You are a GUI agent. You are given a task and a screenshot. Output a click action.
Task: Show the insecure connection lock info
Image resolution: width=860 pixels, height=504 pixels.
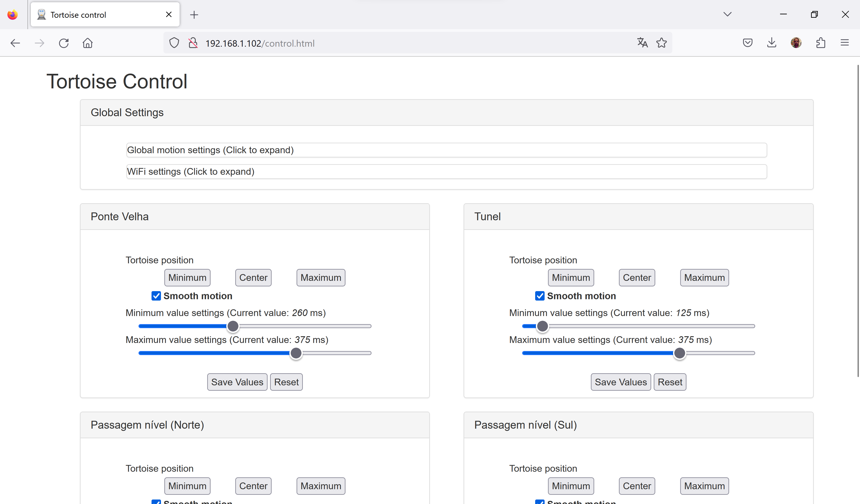point(193,43)
